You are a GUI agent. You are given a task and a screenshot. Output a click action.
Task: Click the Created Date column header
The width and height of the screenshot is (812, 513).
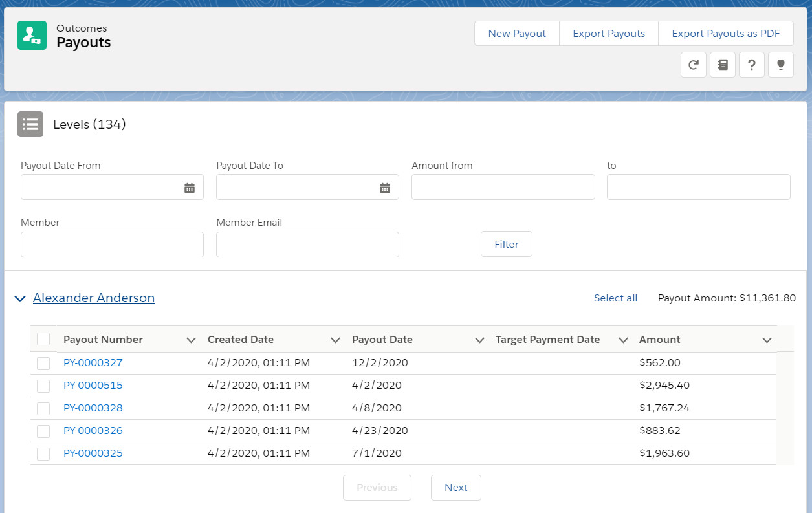(241, 340)
